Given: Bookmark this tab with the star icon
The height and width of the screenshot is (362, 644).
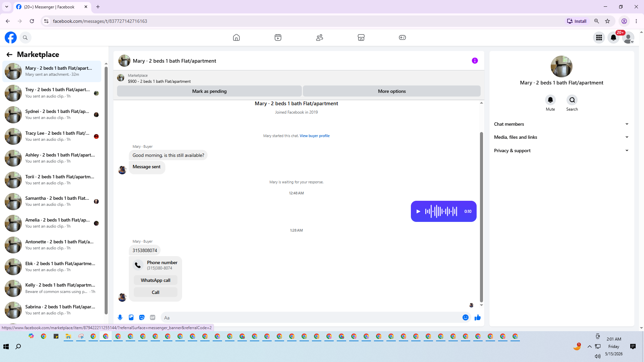Looking at the screenshot, I should 607,21.
